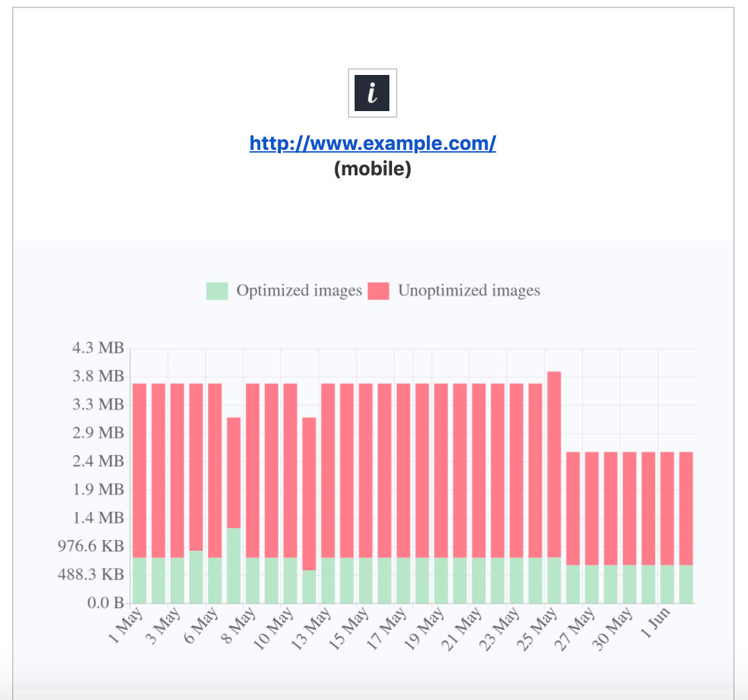Click the tall green bar before 8 May
748x700 pixels.
233,565
